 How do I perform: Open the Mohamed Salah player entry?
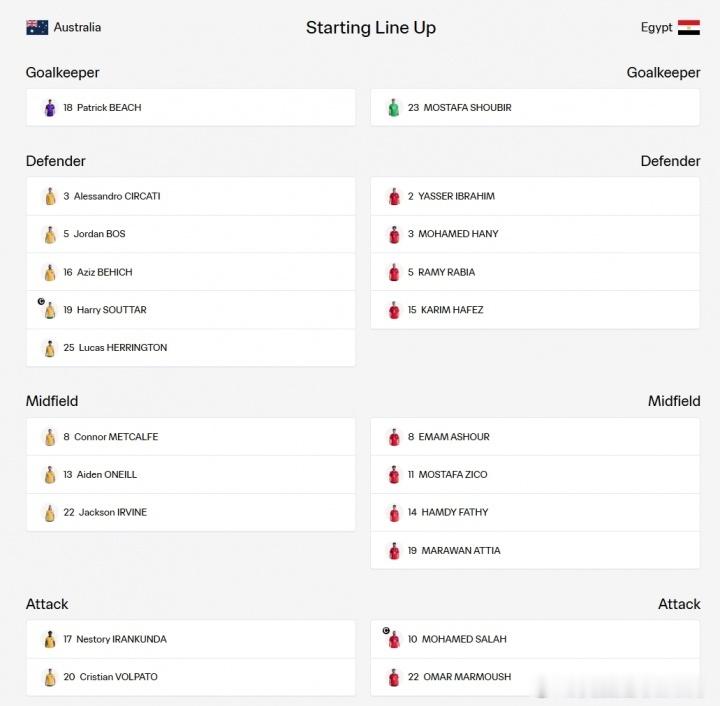[535, 639]
